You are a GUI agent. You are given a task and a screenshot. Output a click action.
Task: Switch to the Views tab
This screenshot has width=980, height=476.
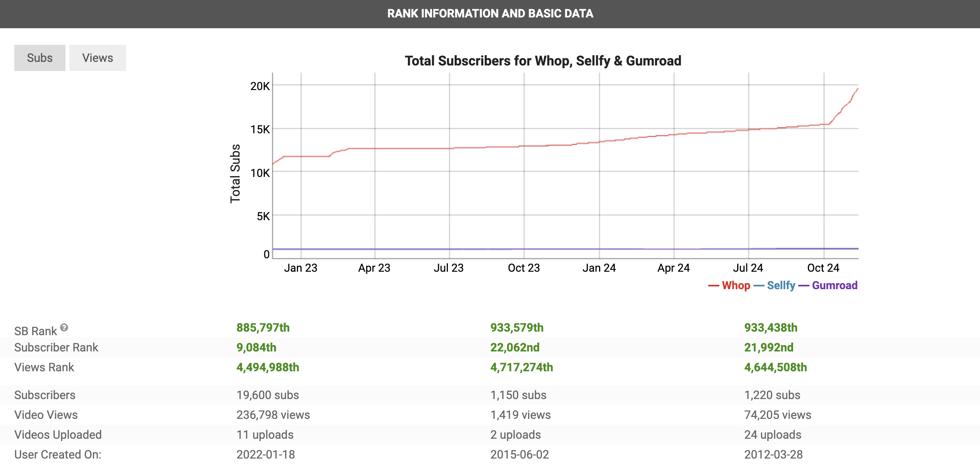click(97, 57)
